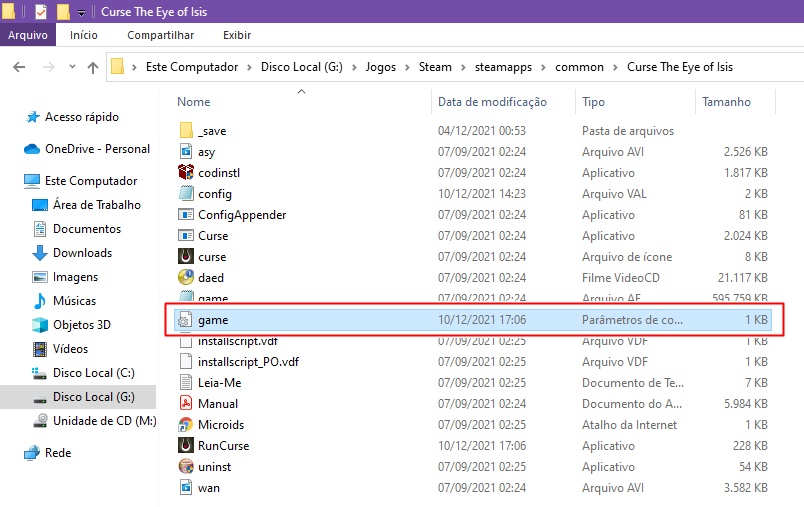
Task: Select Disco Local (G:) in the address bar
Action: point(302,67)
